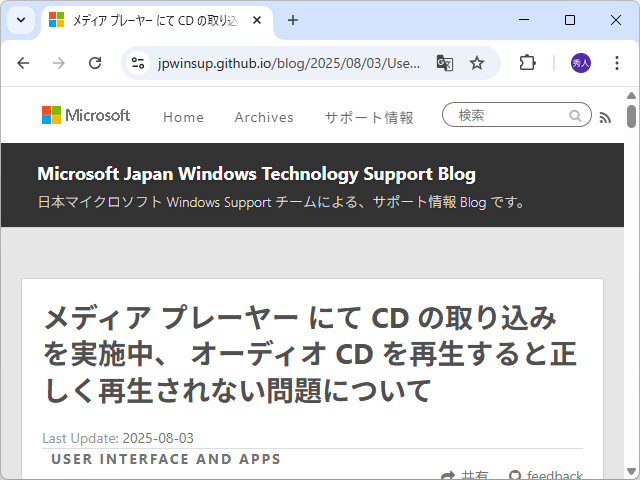640x480 pixels.
Task: Open the Archives menu item
Action: [264, 118]
